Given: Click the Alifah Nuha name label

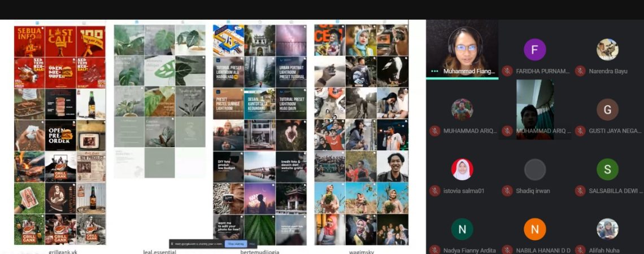Looking at the screenshot, I should click(x=604, y=250).
